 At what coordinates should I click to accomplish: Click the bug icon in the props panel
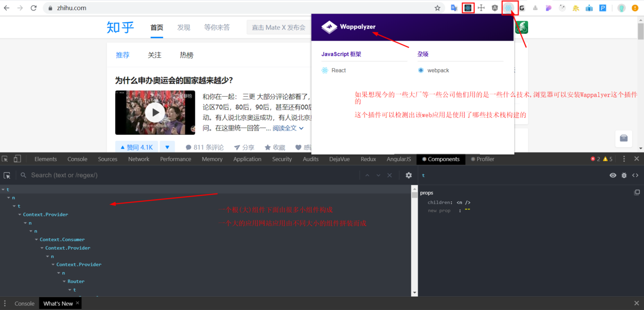[x=624, y=175]
